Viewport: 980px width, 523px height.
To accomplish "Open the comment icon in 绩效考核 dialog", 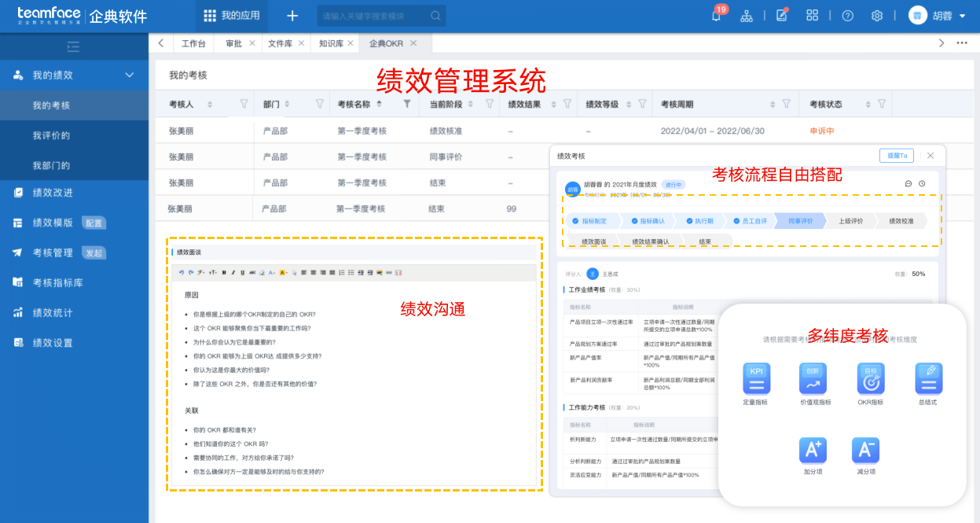I will (908, 182).
